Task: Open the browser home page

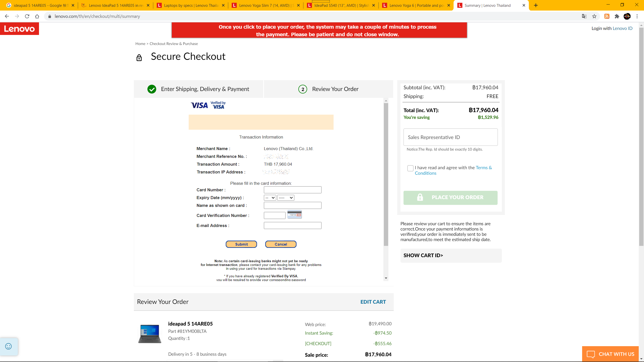Action: (37, 16)
